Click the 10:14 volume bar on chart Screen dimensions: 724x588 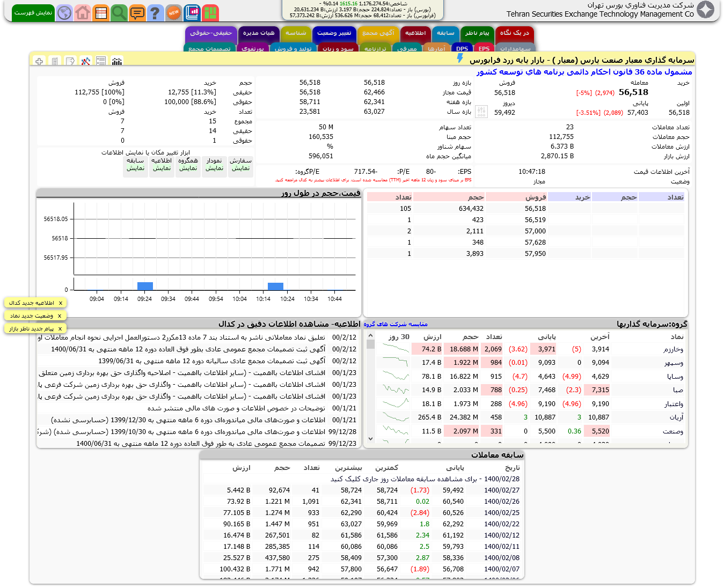point(275,286)
